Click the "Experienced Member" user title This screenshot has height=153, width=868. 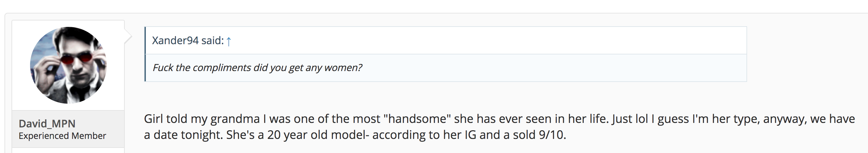click(x=62, y=136)
